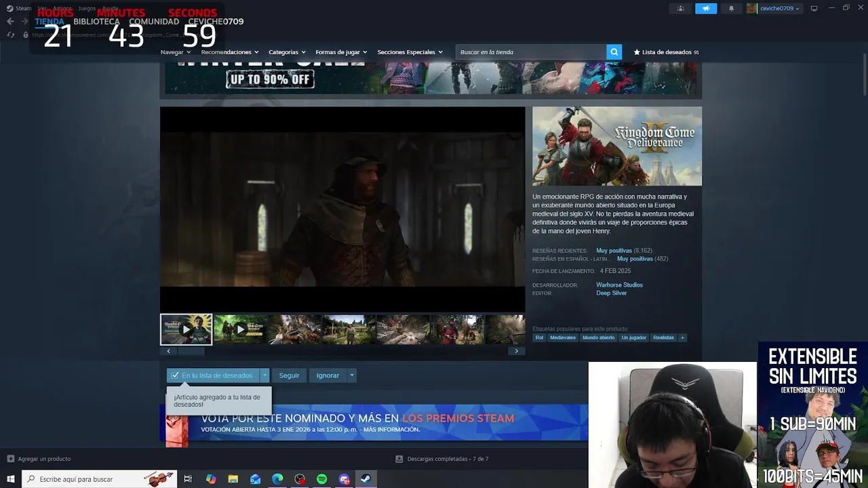Click the wishlist star icon
Screen dimensions: 868x488
637,52
